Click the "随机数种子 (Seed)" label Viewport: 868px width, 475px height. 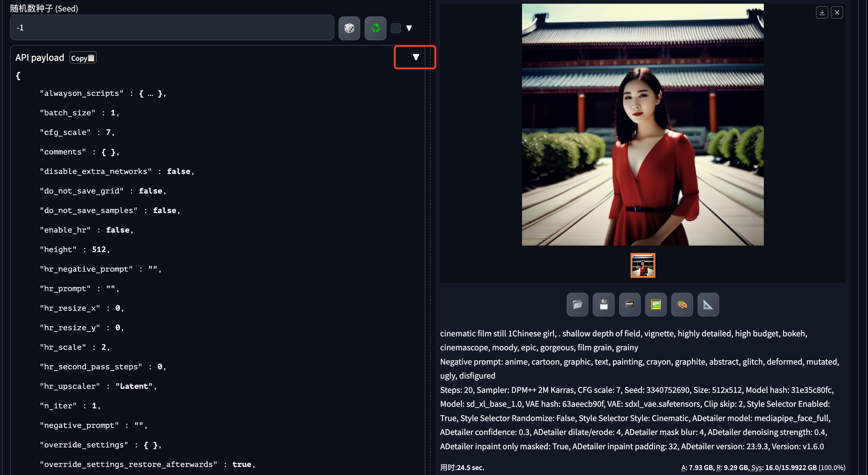(x=44, y=8)
